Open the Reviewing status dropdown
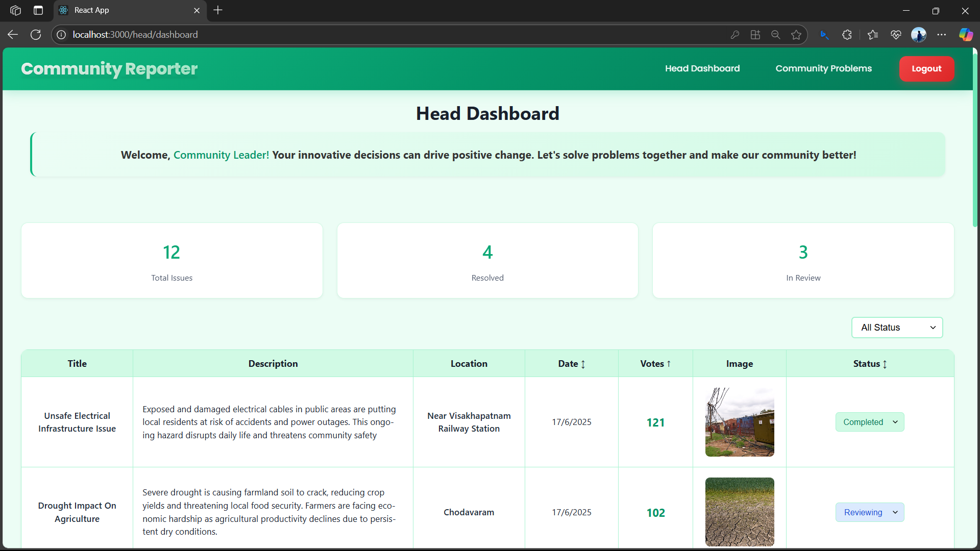The image size is (980, 551). point(870,512)
